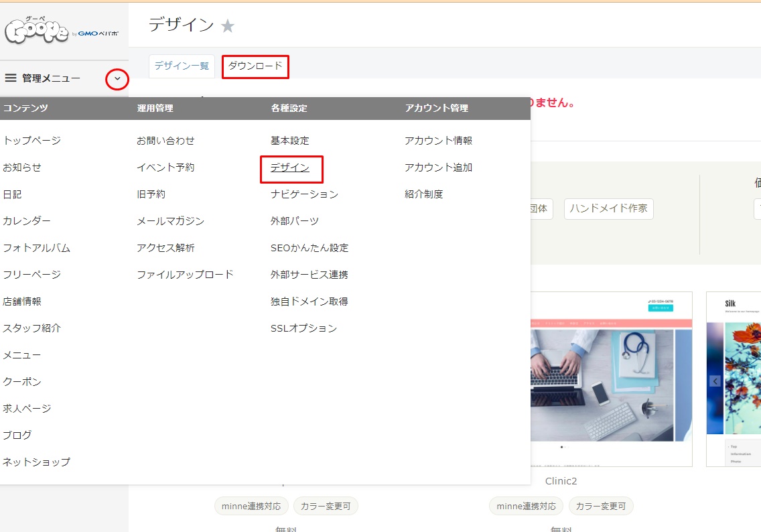The image size is (761, 532).
Task: Open トップページ in the contents menu
Action: tap(32, 140)
